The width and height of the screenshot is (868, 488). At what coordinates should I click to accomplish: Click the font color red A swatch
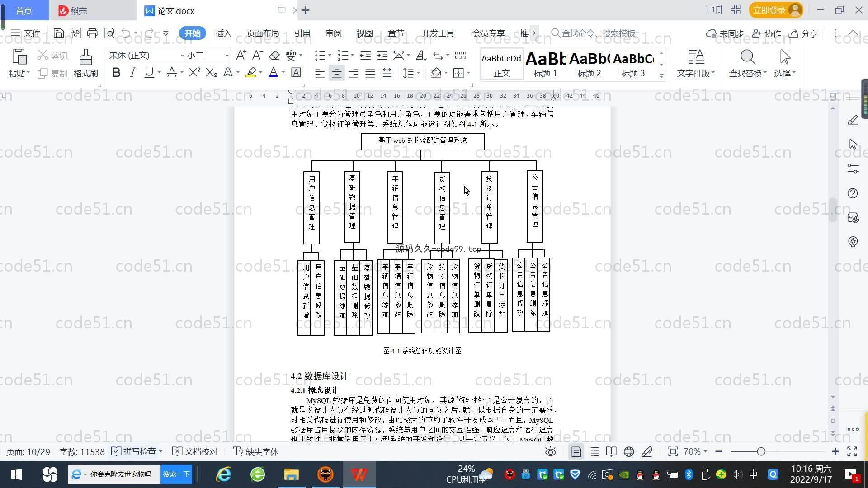(x=273, y=73)
